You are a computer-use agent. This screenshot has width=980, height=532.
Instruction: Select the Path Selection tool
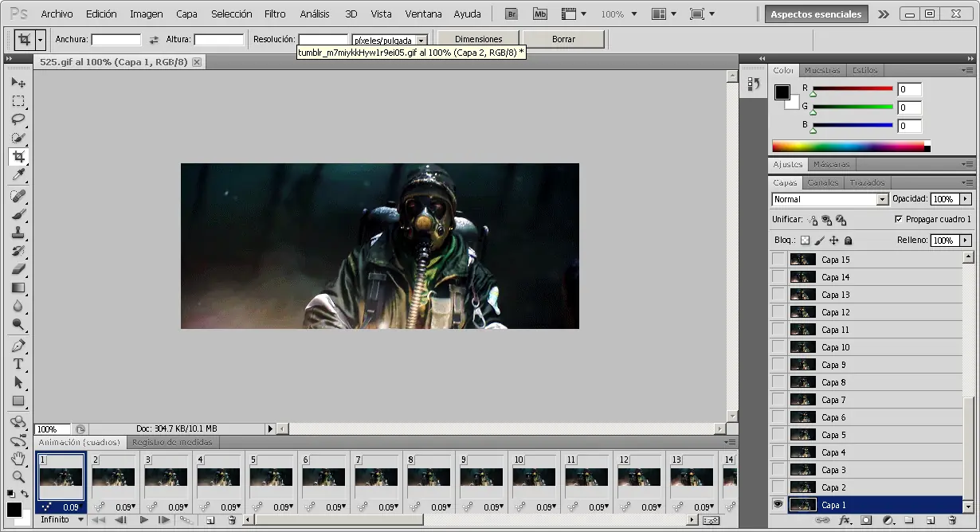pyautogui.click(x=18, y=382)
